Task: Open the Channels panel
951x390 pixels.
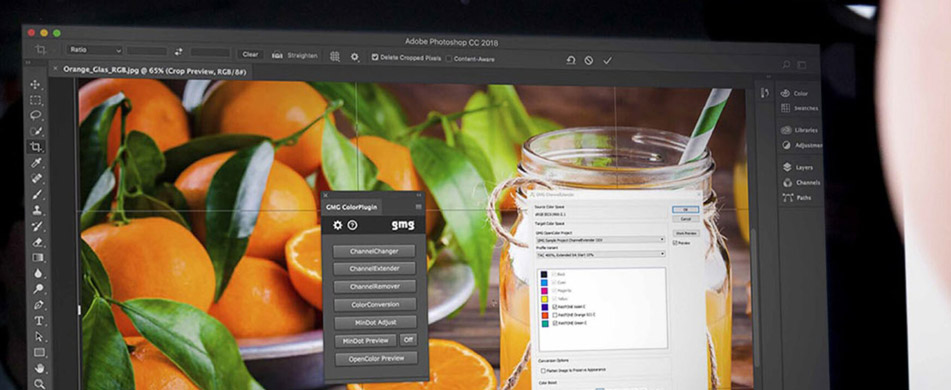Action: coord(801,182)
